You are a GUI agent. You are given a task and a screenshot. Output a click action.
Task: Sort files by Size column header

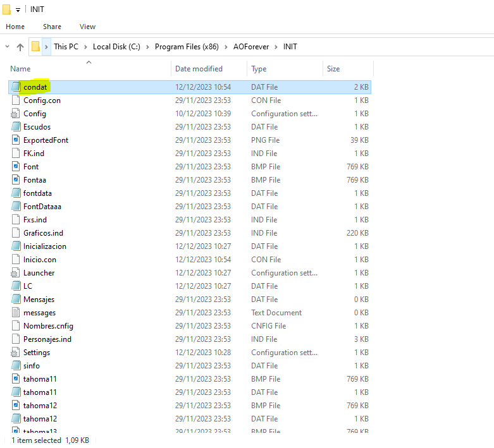click(333, 69)
